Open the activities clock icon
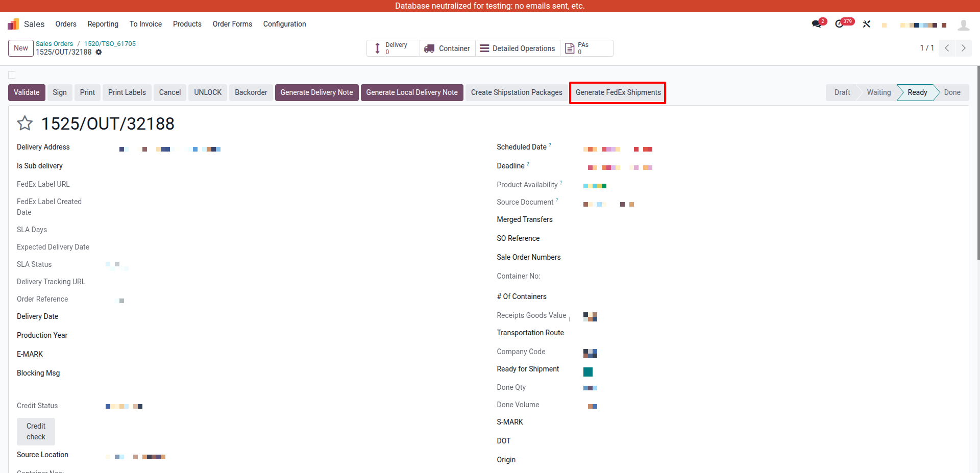The height and width of the screenshot is (473, 980). [839, 24]
